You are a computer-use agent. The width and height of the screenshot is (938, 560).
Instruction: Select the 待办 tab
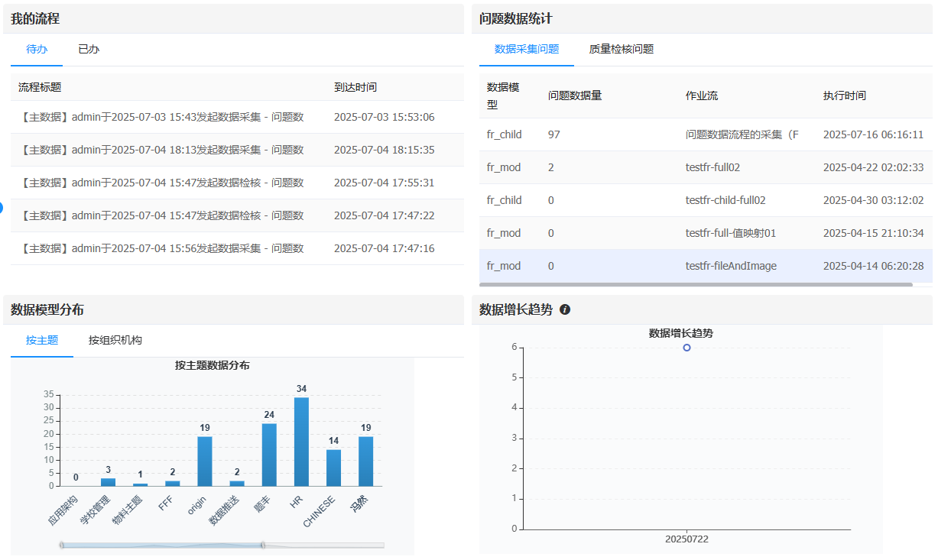(x=37, y=50)
